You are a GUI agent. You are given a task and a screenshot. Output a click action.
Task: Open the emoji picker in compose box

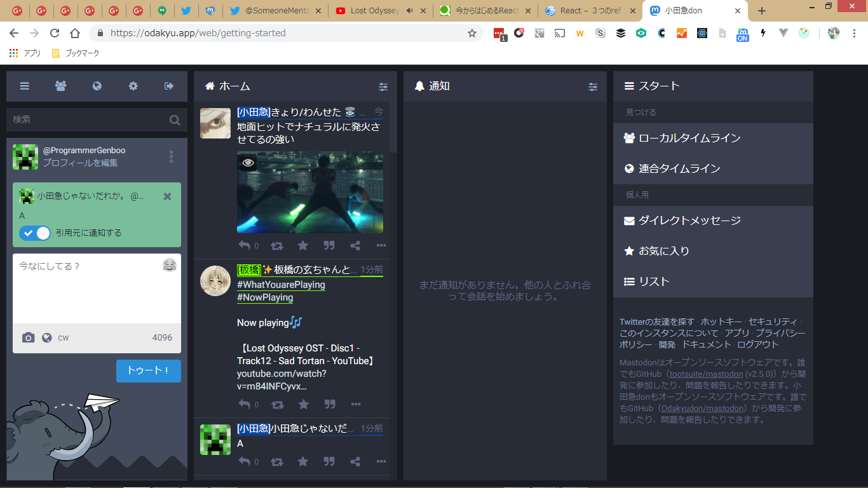coord(169,266)
